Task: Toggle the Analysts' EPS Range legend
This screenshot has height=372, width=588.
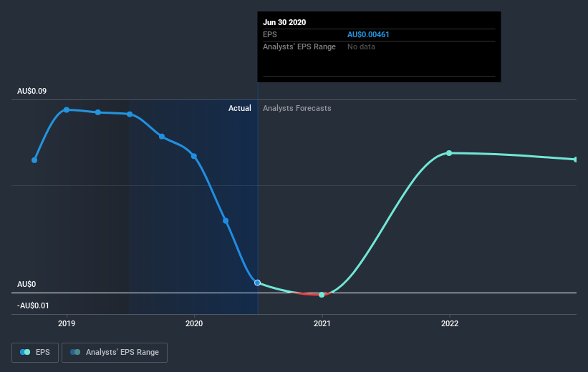Action: (115, 352)
